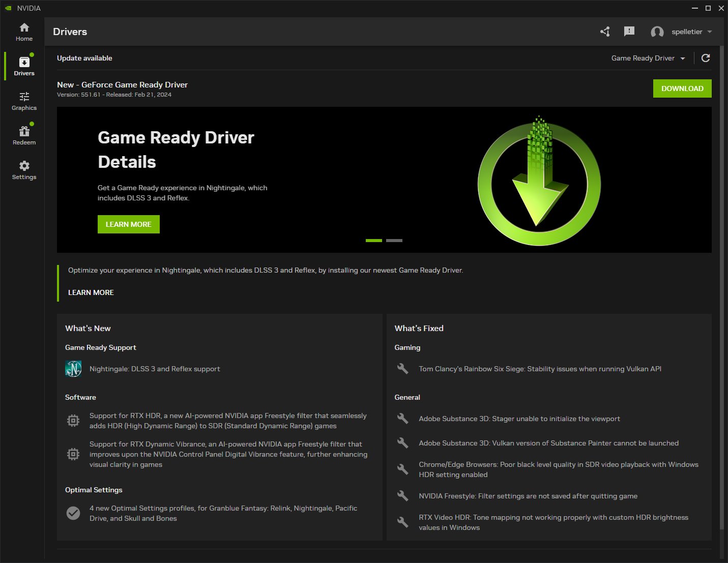Click 'Support for RTX HDR' description text
Image resolution: width=728 pixels, height=563 pixels.
[x=228, y=421]
